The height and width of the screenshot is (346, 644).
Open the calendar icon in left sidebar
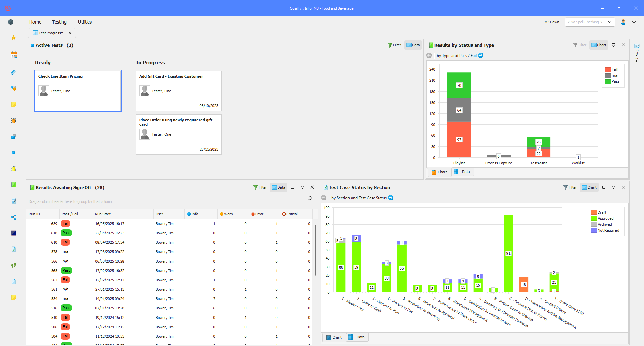(14, 55)
